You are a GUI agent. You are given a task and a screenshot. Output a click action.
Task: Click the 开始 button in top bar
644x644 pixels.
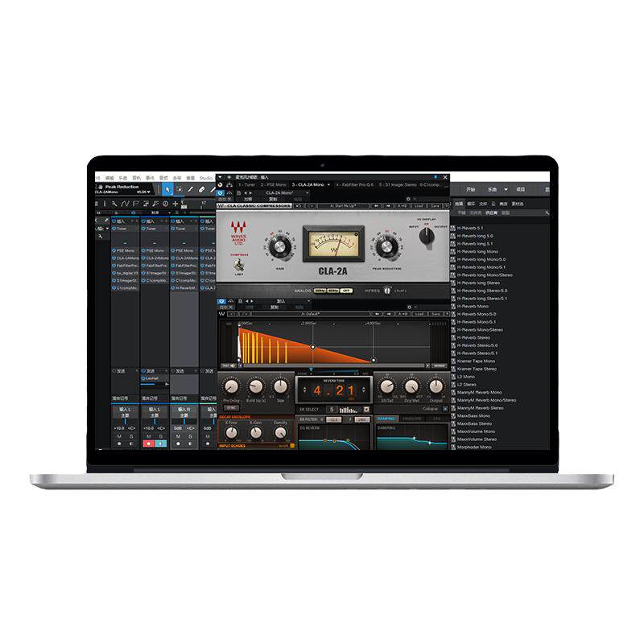click(471, 189)
